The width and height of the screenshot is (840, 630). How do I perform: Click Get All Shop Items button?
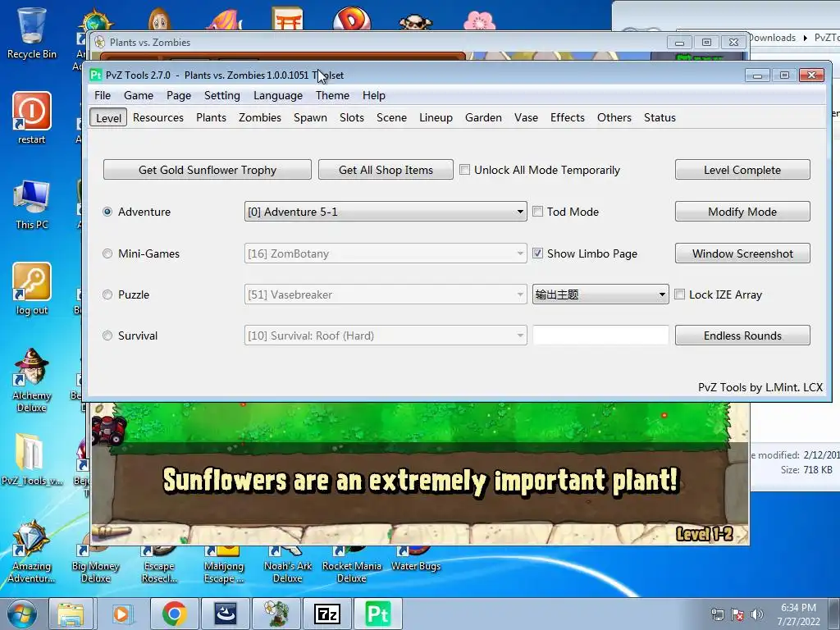click(x=386, y=170)
